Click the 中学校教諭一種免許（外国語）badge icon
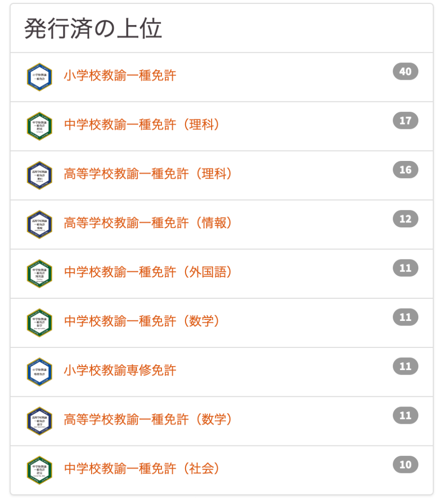Viewport: 442px width, 504px height. coord(39,274)
